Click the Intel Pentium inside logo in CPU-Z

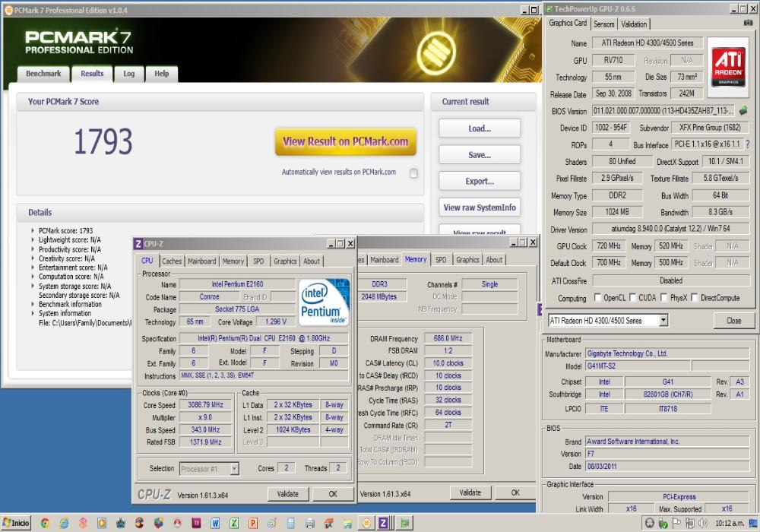point(324,301)
